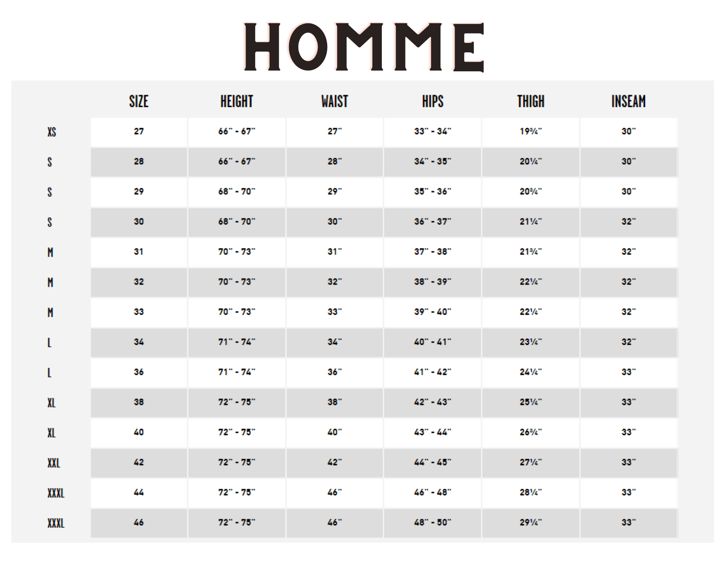Click the INSEAM column header
The height and width of the screenshot is (562, 728).
[x=628, y=101]
